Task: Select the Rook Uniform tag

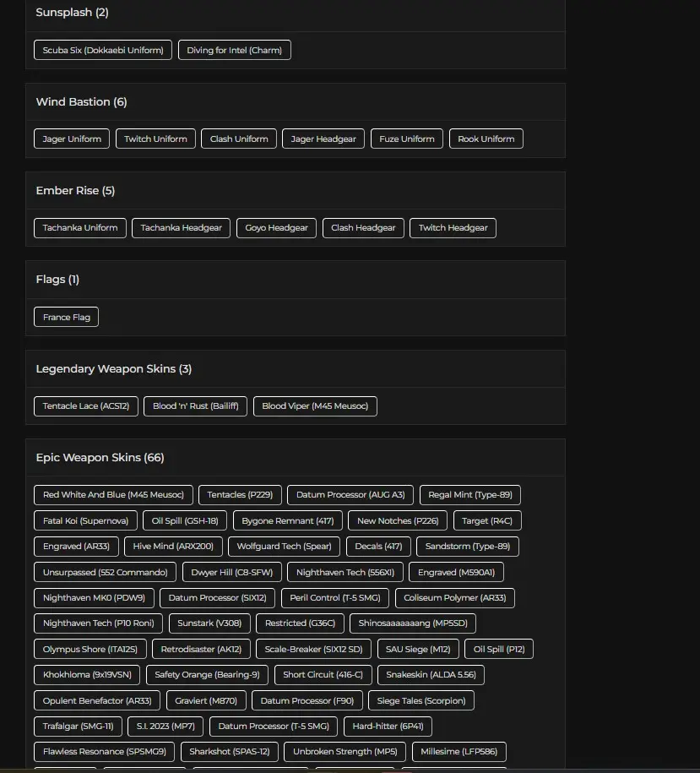Action: [486, 139]
